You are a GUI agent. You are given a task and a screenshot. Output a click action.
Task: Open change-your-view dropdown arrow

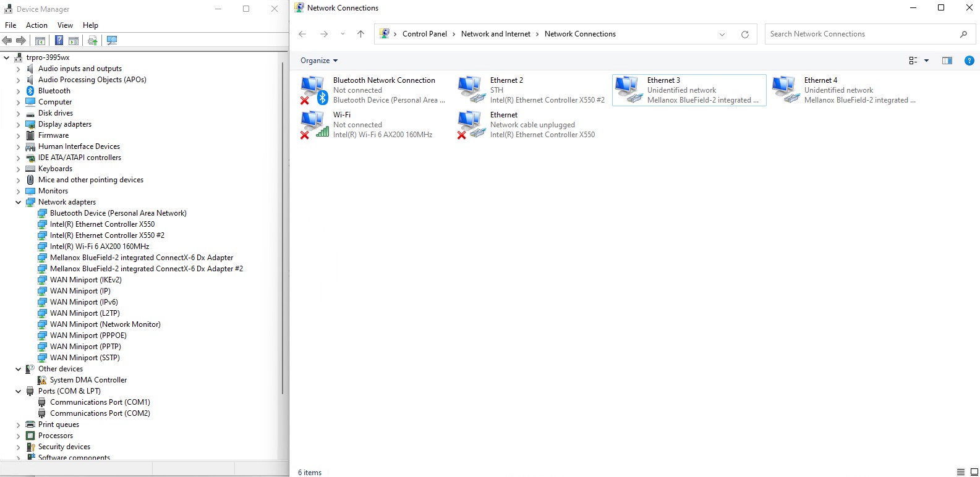[x=926, y=61]
